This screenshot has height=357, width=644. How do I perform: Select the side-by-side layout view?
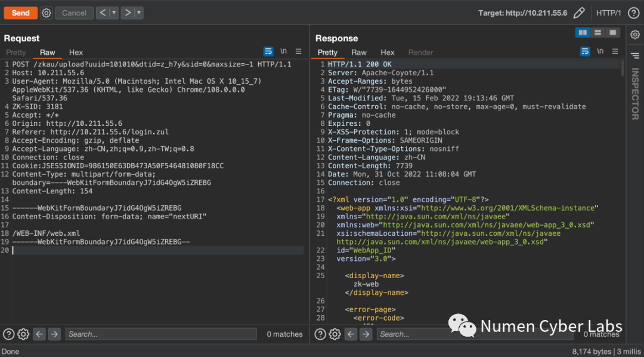click(x=583, y=33)
